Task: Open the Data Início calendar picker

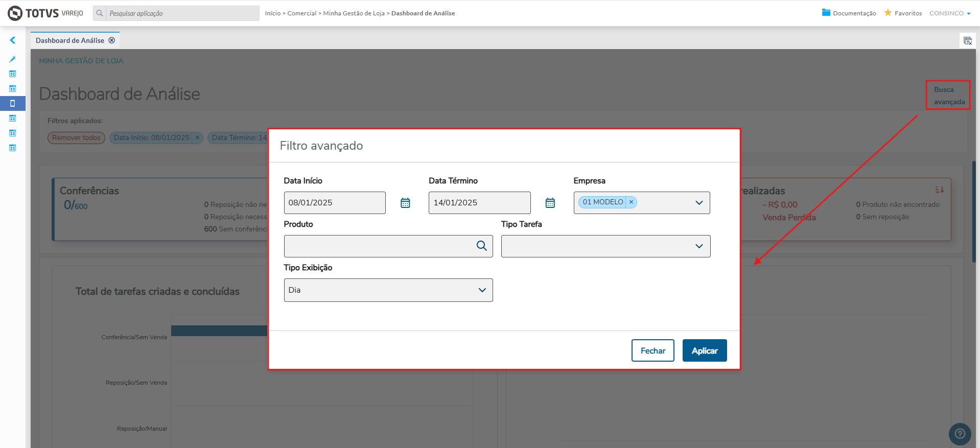Action: click(x=405, y=203)
